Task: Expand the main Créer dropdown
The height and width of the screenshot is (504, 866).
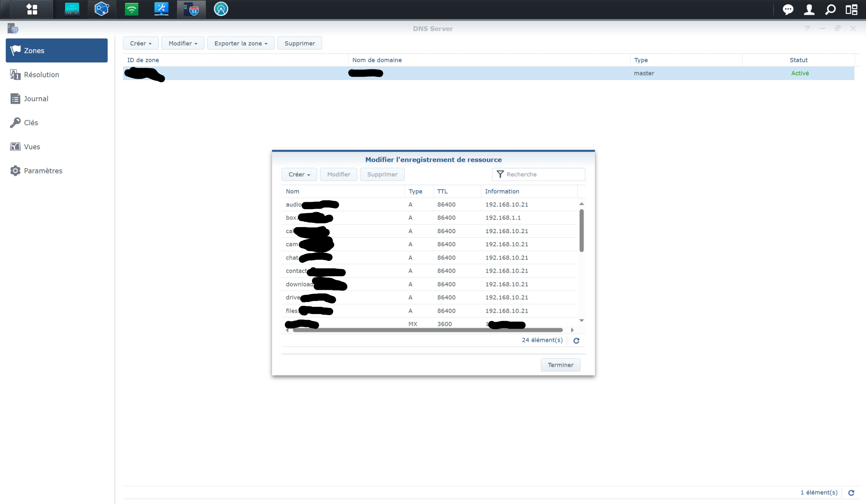Action: tap(140, 43)
